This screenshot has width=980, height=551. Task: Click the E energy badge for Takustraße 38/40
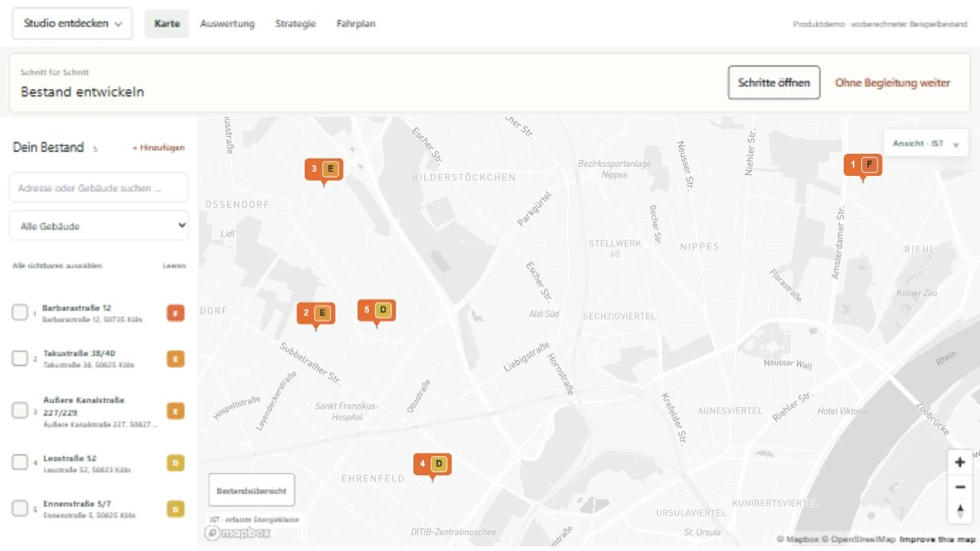tap(175, 359)
